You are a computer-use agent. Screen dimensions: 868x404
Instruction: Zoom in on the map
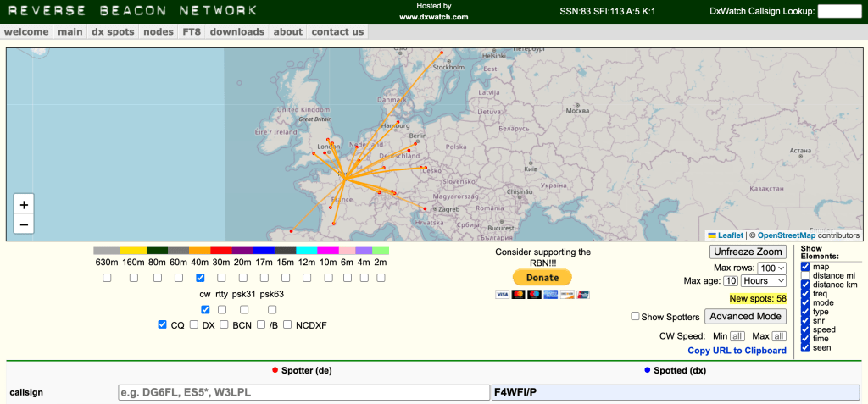click(x=24, y=205)
